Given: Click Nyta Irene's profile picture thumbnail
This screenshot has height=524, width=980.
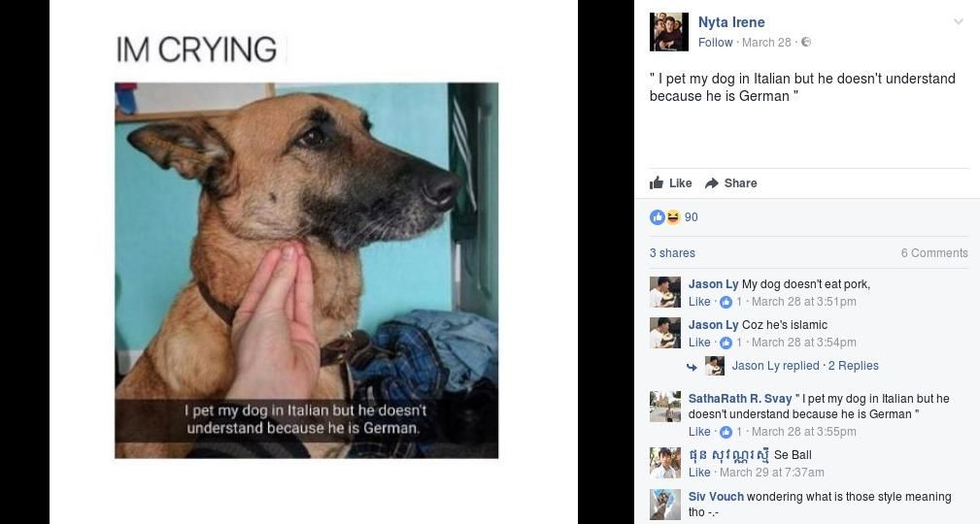Looking at the screenshot, I should (x=669, y=32).
